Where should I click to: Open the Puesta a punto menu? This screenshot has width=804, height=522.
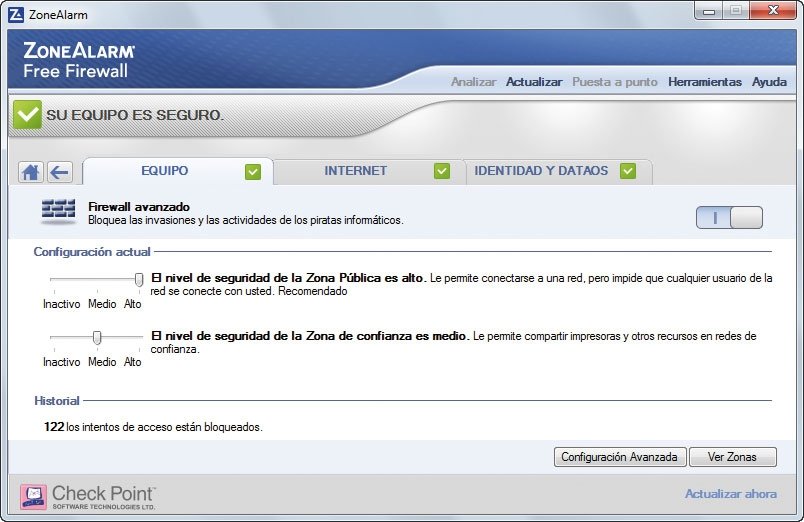615,82
